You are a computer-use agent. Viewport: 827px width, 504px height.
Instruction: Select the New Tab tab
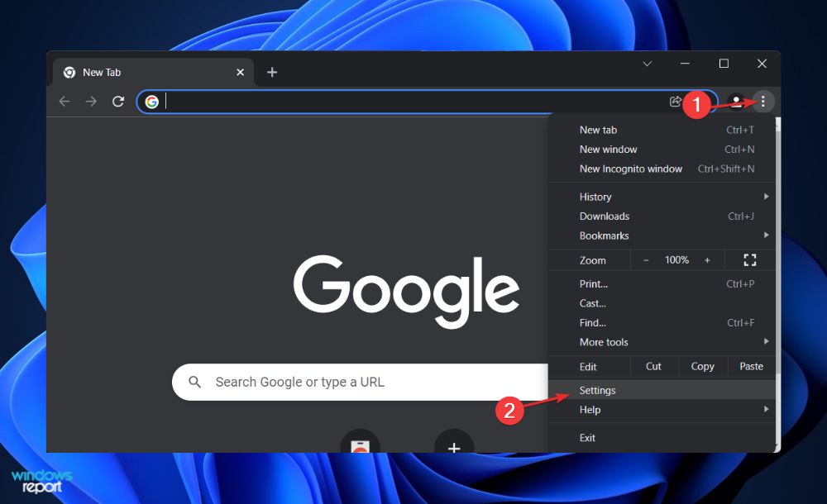[x=154, y=72]
